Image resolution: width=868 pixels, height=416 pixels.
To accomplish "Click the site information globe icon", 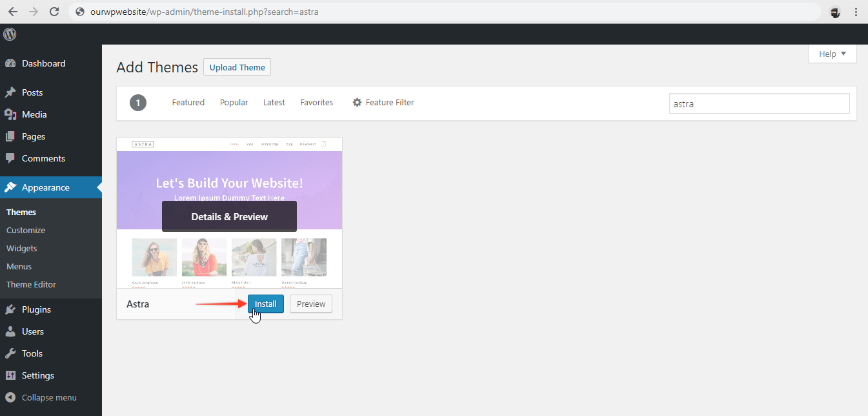I will (80, 12).
